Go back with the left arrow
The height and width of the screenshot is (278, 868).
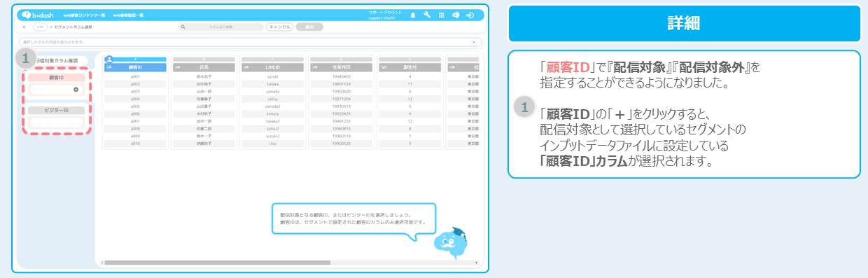[25, 27]
